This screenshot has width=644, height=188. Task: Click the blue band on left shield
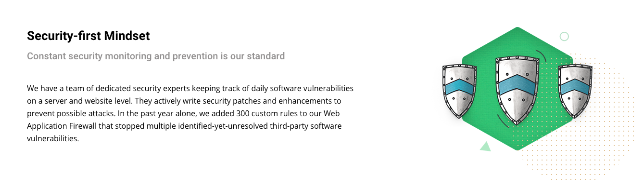(x=459, y=87)
